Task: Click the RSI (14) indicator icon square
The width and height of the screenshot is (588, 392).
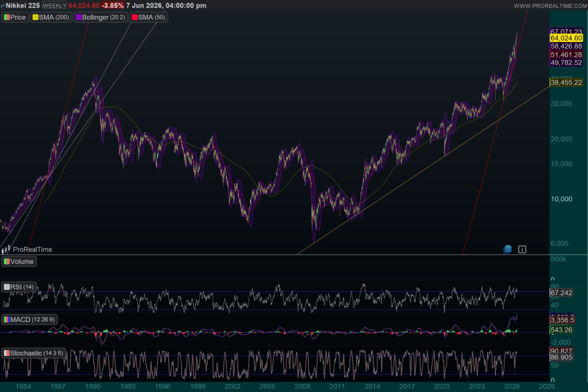Action: 7,287
